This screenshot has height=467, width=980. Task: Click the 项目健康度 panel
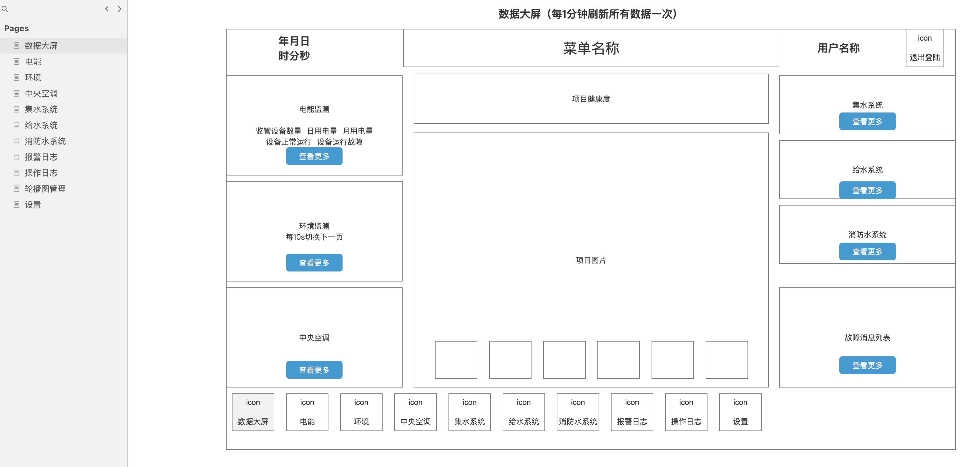coord(591,99)
